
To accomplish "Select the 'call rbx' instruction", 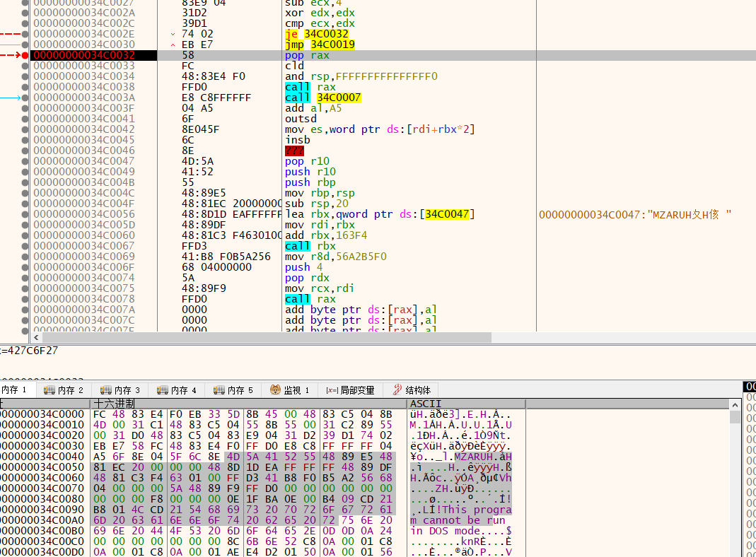I will pos(310,246).
